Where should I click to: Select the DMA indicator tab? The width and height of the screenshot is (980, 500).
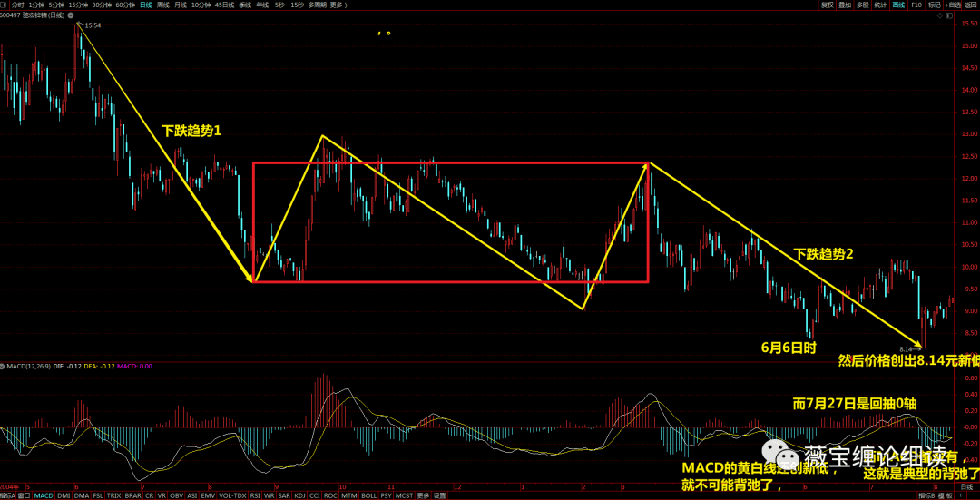pos(82,495)
